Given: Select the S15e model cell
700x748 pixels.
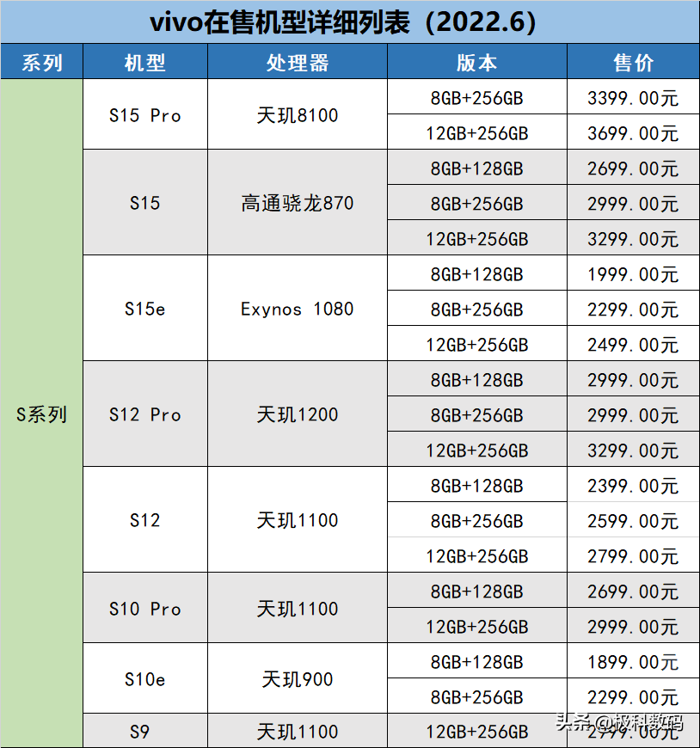Looking at the screenshot, I should 145,308.
